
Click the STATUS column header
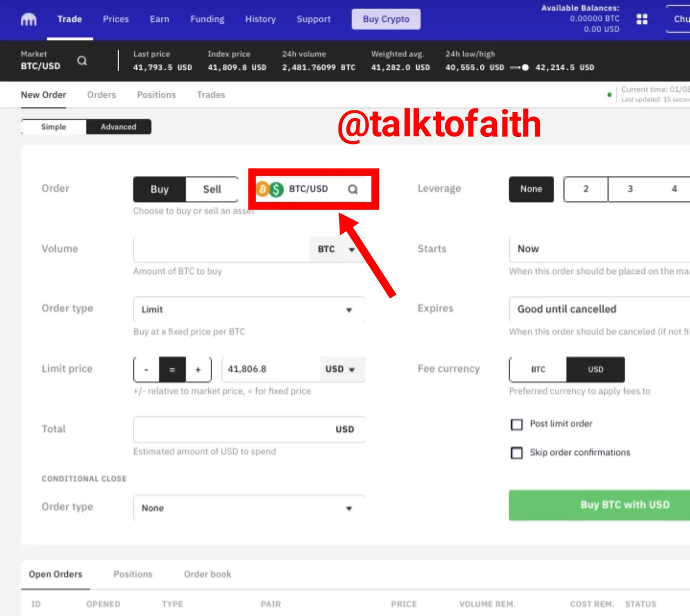[x=640, y=604]
